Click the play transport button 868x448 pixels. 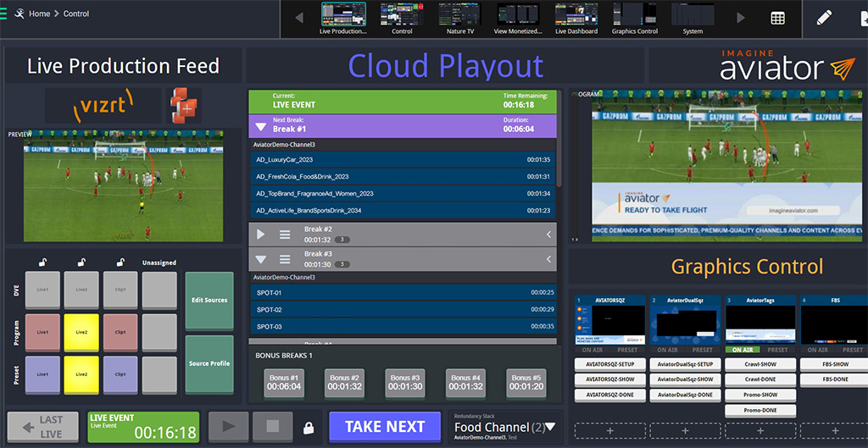coord(229,427)
